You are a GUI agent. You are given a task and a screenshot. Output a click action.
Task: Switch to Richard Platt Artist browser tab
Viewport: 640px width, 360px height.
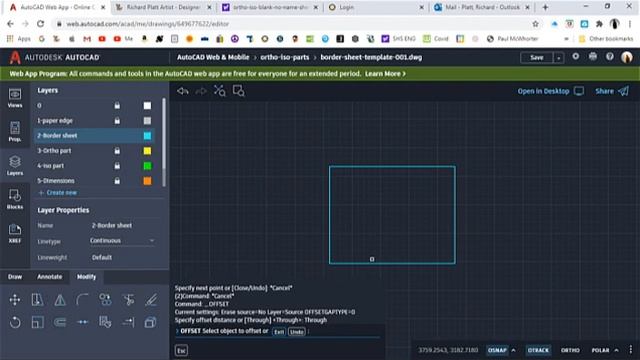click(x=162, y=7)
